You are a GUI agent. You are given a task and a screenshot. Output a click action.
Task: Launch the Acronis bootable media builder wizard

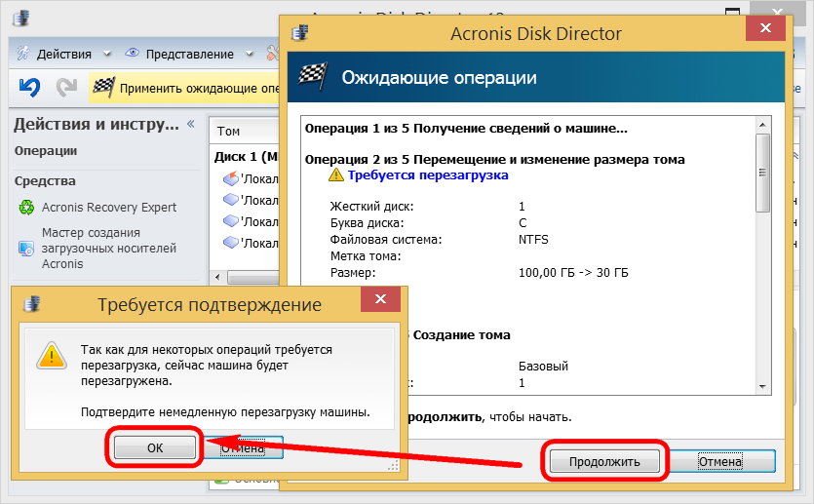click(x=91, y=248)
